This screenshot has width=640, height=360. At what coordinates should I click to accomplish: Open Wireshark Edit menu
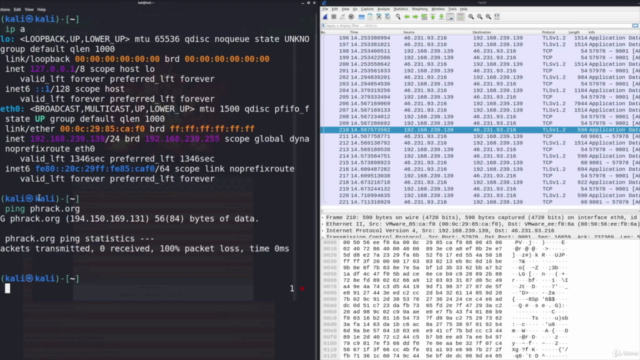tap(335, 9)
